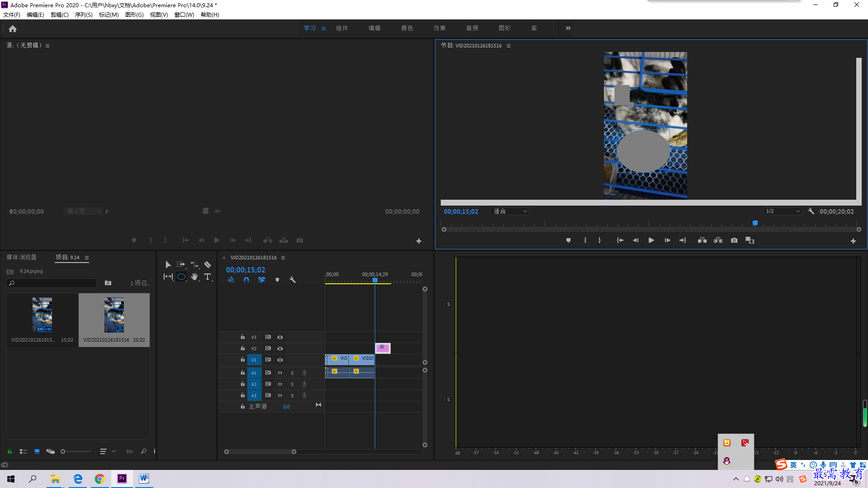The height and width of the screenshot is (488, 868).
Task: Expand hidden workspaces chevron
Action: [568, 28]
